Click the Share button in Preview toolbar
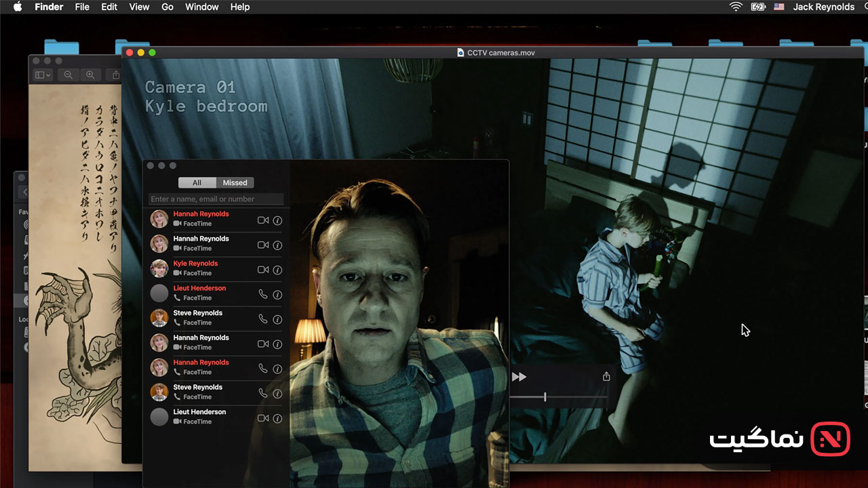The height and width of the screenshot is (488, 868). coord(117,75)
